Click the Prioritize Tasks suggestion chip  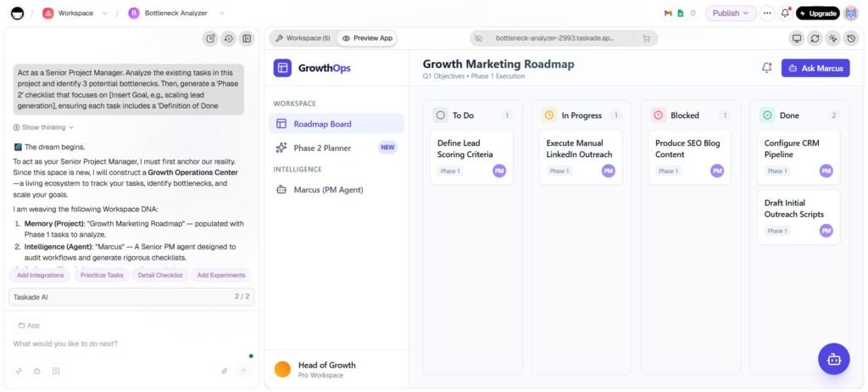101,275
